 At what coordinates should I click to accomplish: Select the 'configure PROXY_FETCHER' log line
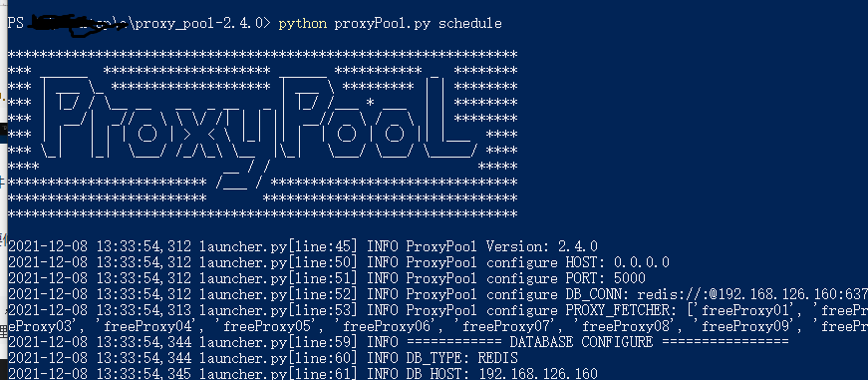(437, 310)
